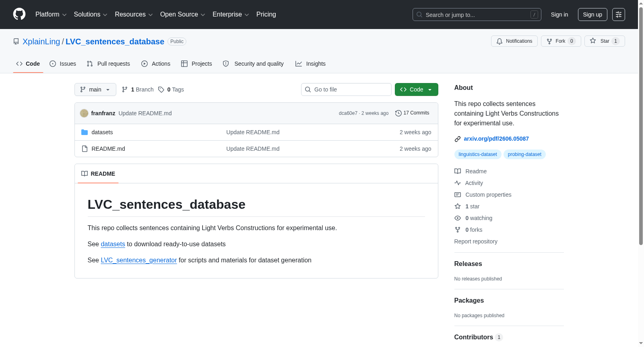Select the Code tab

[x=28, y=64]
